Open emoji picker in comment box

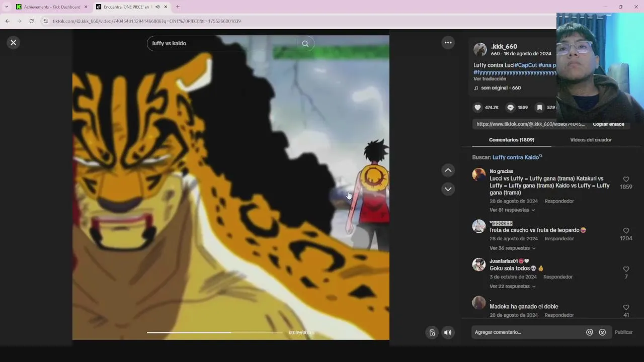pyautogui.click(x=602, y=332)
